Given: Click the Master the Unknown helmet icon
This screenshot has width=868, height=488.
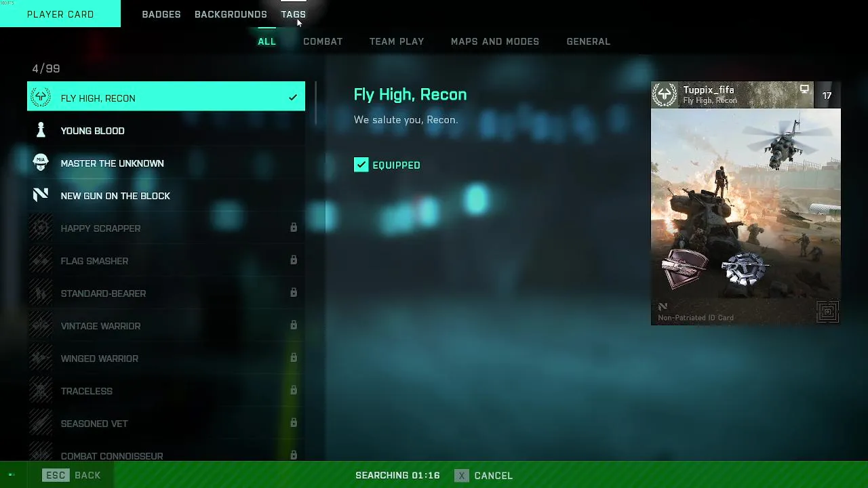Looking at the screenshot, I should pos(41,163).
